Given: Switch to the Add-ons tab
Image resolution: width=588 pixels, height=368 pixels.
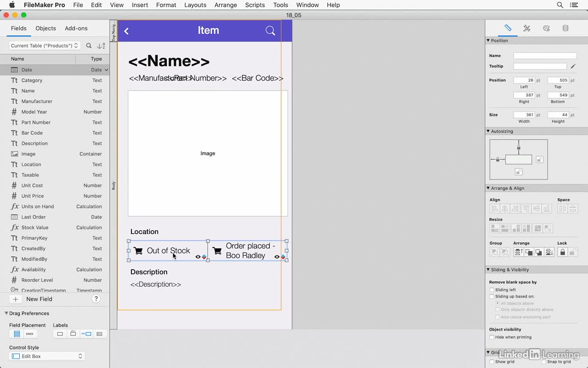Looking at the screenshot, I should coord(76,28).
